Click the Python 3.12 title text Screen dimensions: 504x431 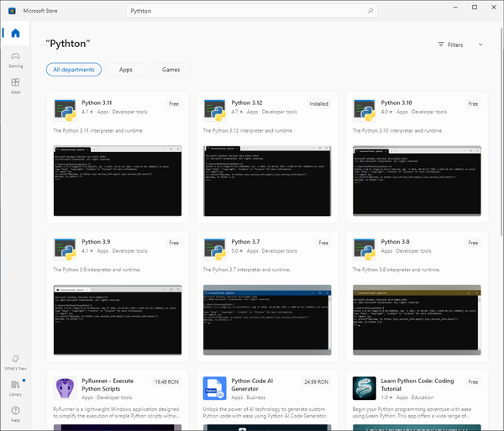[247, 102]
